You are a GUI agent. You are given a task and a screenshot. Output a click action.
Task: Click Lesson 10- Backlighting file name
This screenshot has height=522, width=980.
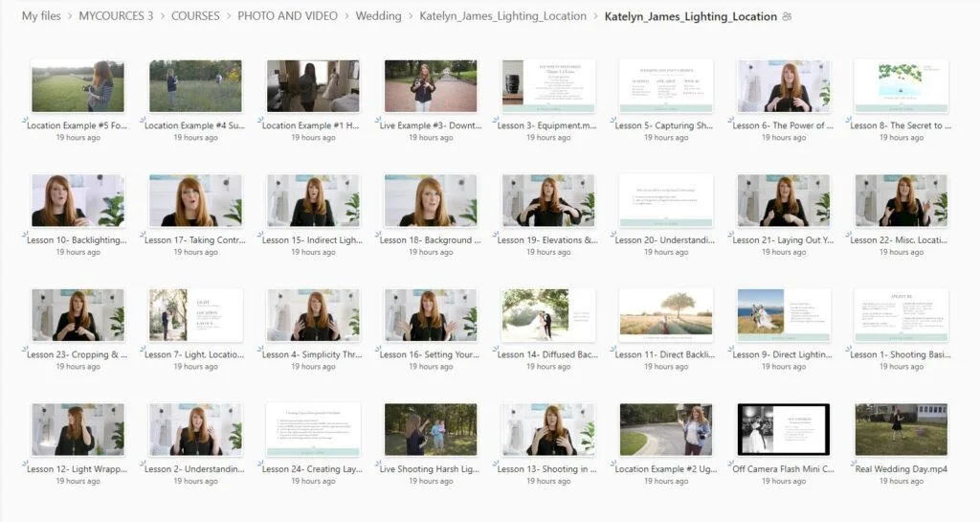78,240
